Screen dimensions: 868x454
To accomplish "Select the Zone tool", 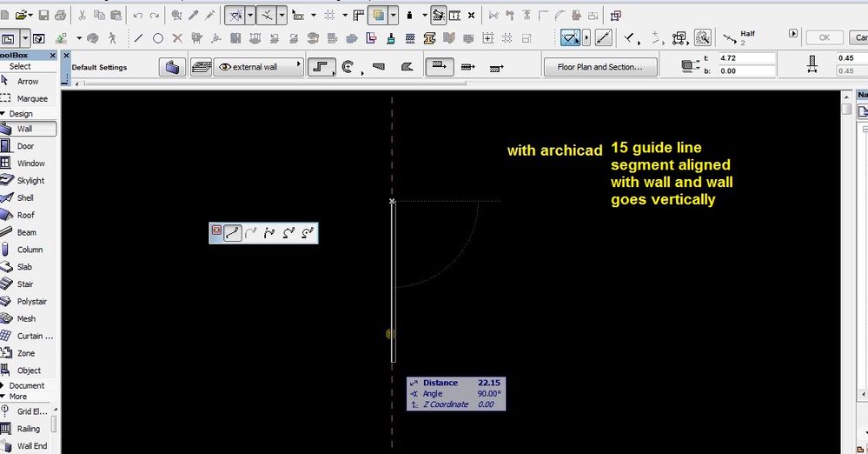I will tap(25, 353).
